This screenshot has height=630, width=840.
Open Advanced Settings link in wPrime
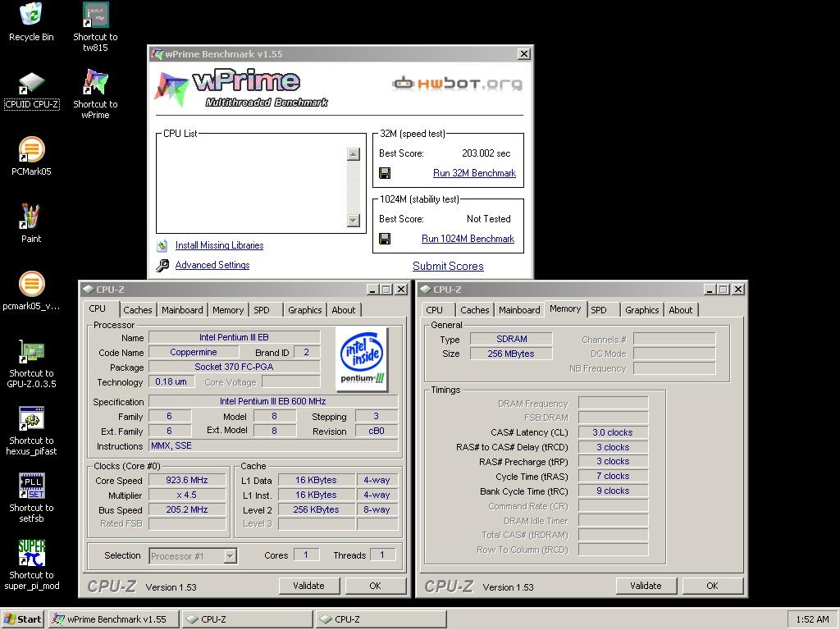[212, 265]
